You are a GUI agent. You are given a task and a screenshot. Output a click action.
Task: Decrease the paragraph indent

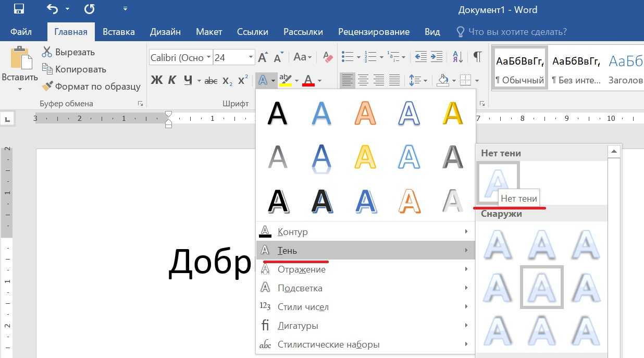coord(420,57)
